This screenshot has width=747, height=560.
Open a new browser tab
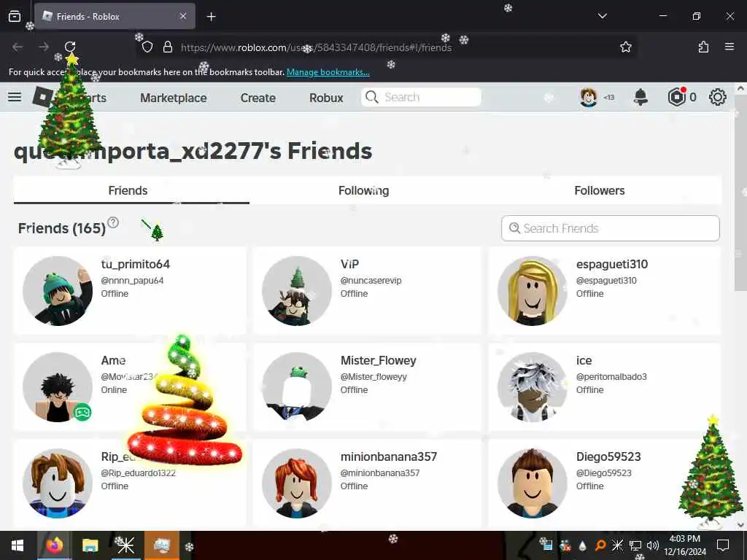[211, 17]
